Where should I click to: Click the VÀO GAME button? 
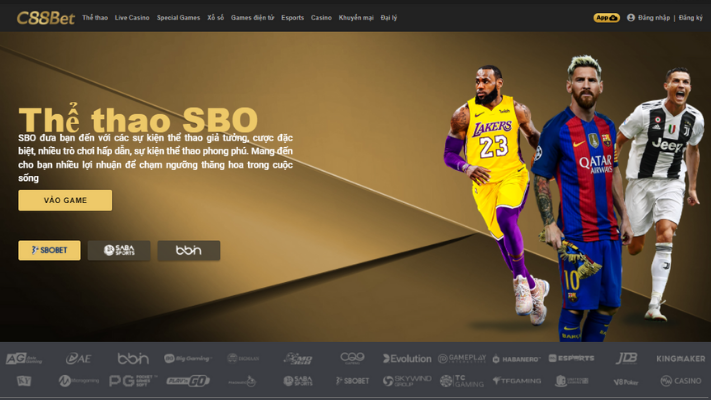click(x=65, y=200)
